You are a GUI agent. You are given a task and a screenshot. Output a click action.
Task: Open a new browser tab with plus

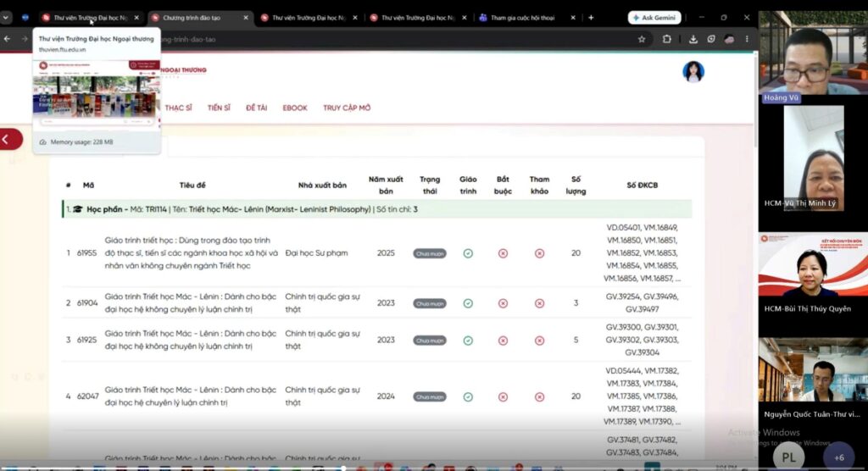click(591, 18)
